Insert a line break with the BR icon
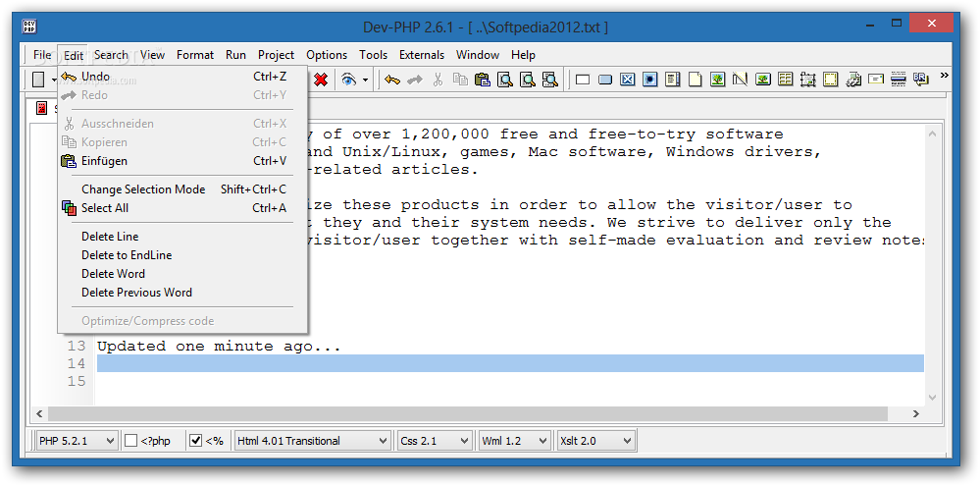 [920, 79]
